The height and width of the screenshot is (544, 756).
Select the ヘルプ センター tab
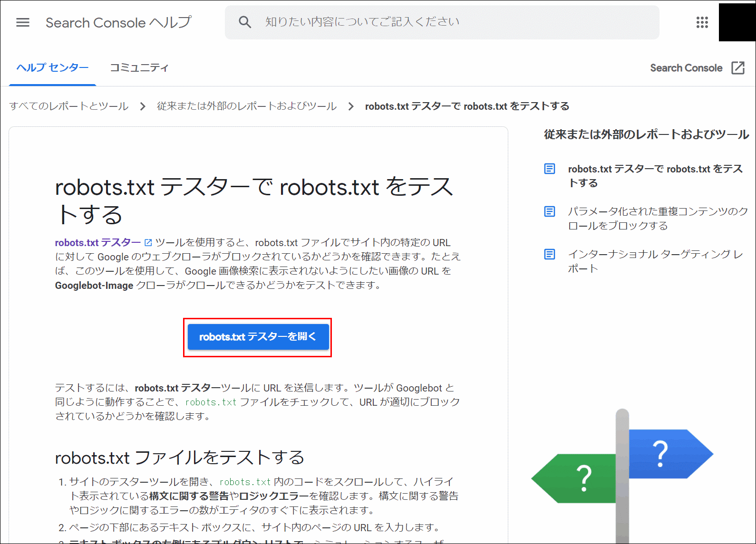click(52, 68)
